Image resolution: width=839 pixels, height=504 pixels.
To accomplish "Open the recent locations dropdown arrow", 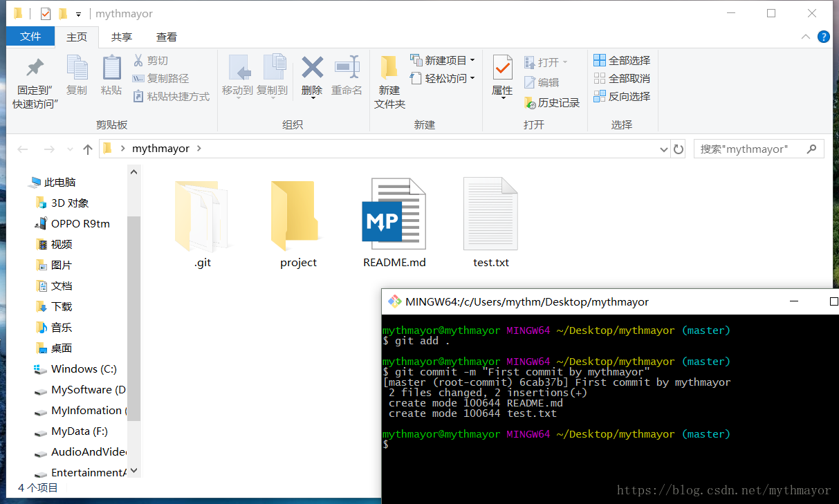I will pos(70,149).
